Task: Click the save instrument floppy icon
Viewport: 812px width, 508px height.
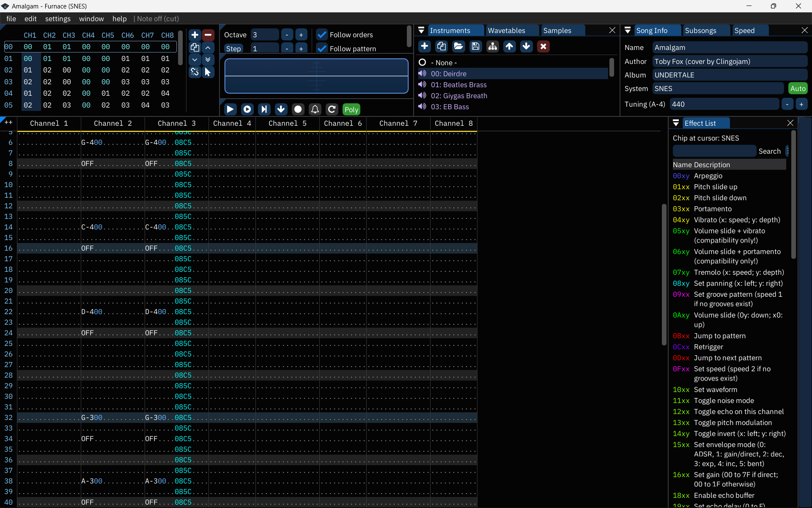Action: (475, 46)
